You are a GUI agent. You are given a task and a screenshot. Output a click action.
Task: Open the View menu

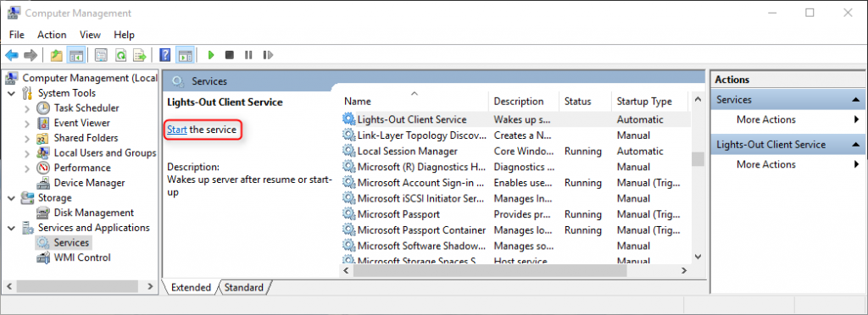pos(90,34)
